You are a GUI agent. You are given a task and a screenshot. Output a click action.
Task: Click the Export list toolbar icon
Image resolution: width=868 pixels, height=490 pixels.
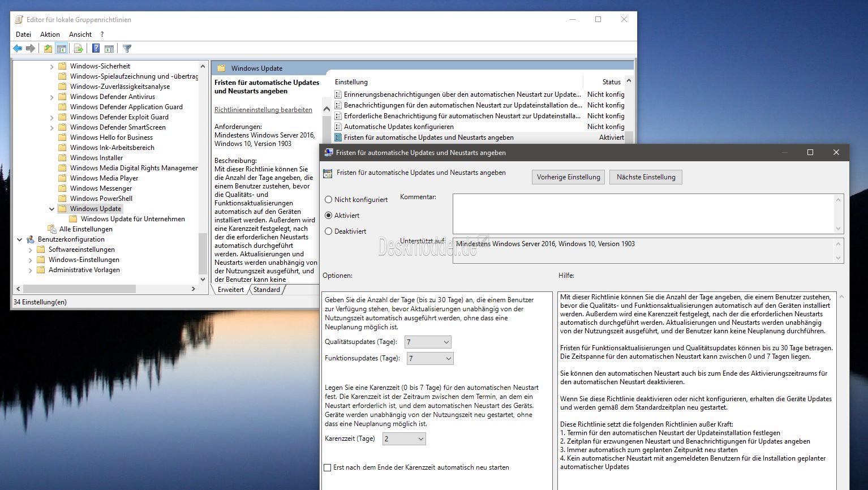[x=79, y=49]
